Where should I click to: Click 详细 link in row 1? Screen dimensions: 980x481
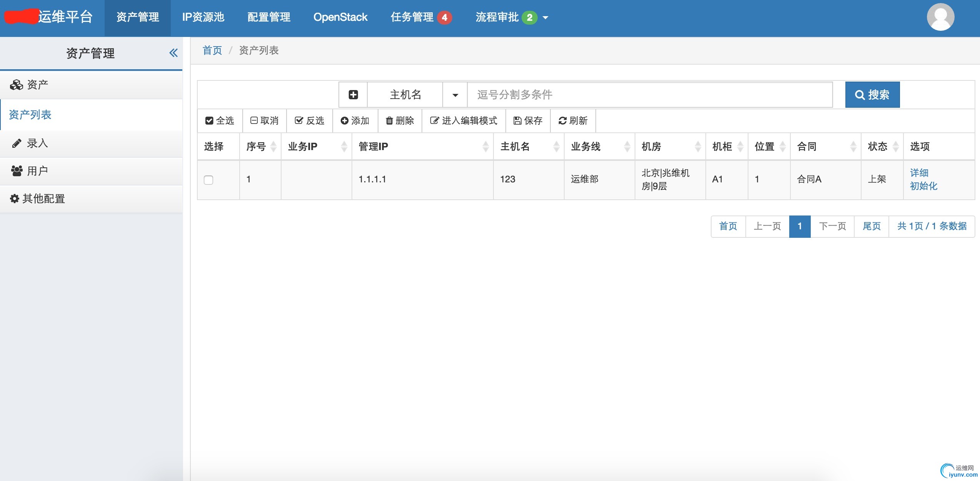pos(919,173)
